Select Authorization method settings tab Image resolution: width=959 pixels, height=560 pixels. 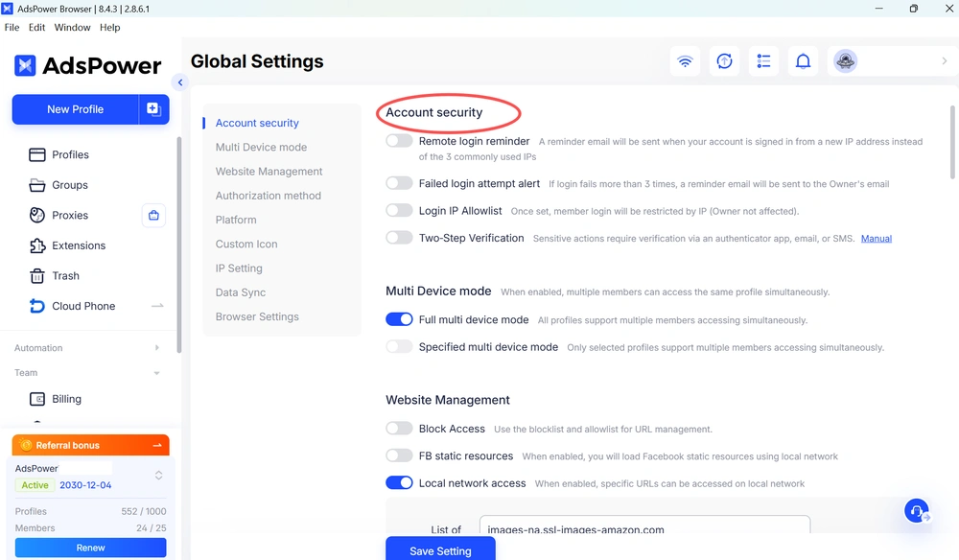click(x=268, y=196)
